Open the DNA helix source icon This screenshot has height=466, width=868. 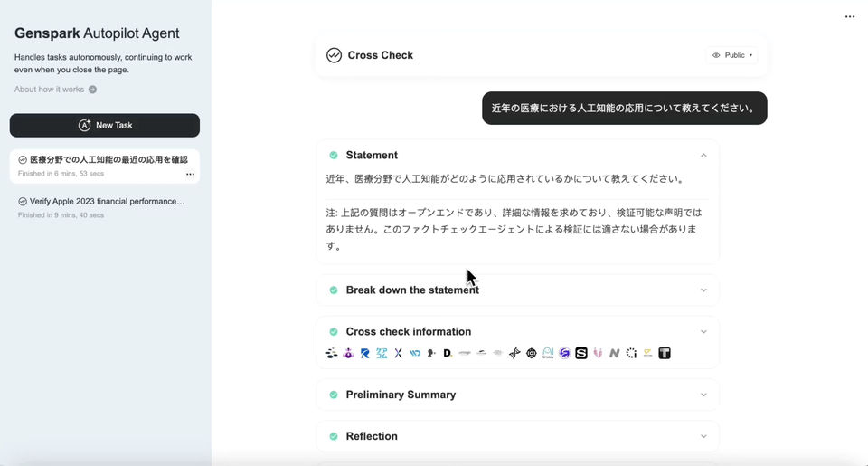(514, 353)
